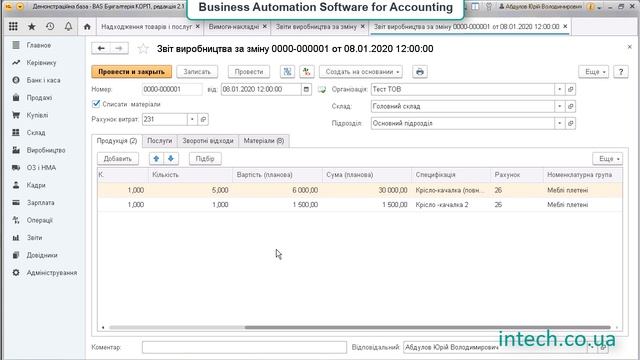Add document to favorites with star outline
The width and height of the screenshot is (640, 360).
143,49
